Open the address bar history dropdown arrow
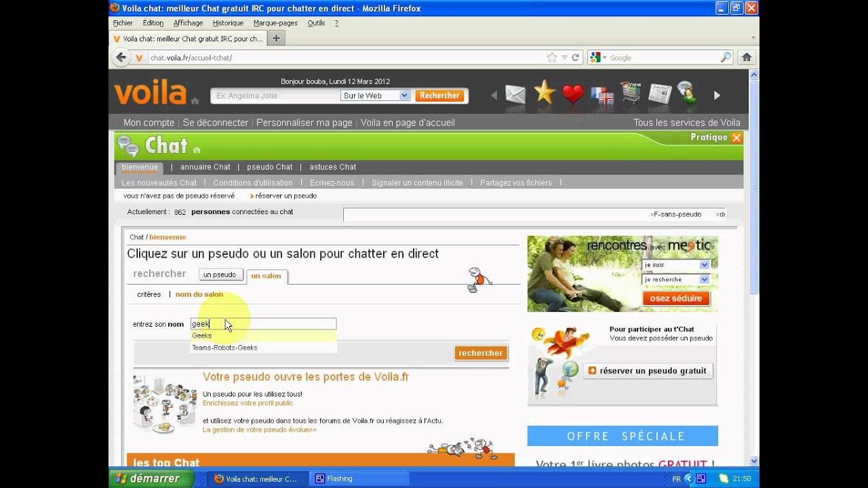 (x=564, y=58)
